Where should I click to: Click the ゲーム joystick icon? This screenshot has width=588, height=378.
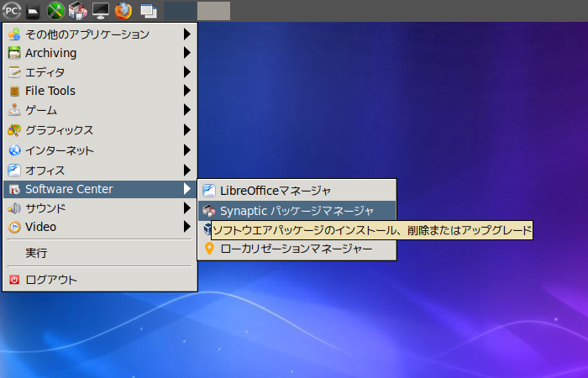tap(14, 110)
